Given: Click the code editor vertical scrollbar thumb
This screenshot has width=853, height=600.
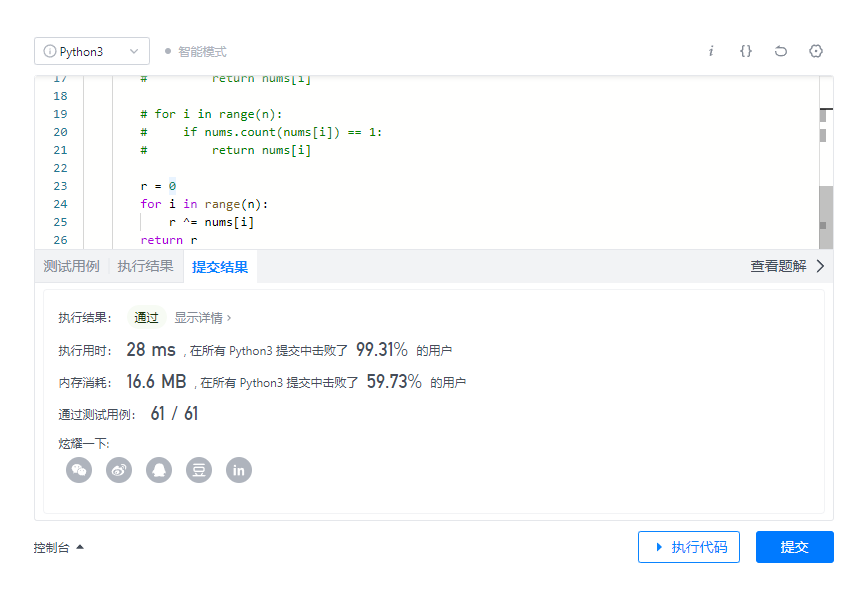Looking at the screenshot, I should point(826,218).
